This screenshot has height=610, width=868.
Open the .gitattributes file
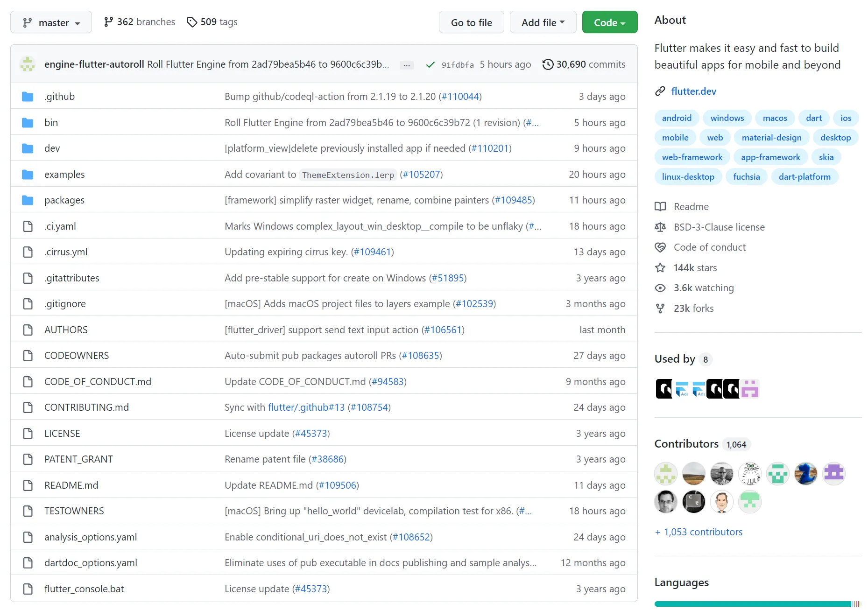tap(71, 278)
